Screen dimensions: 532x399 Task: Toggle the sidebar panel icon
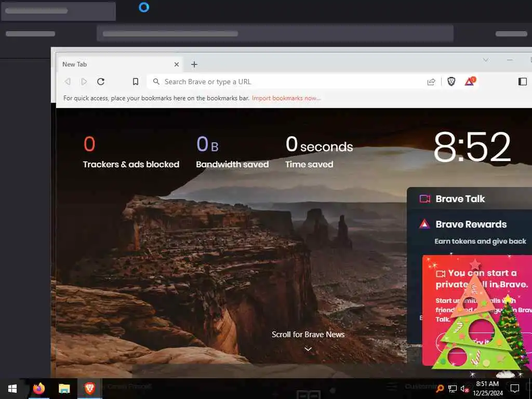[x=523, y=82]
